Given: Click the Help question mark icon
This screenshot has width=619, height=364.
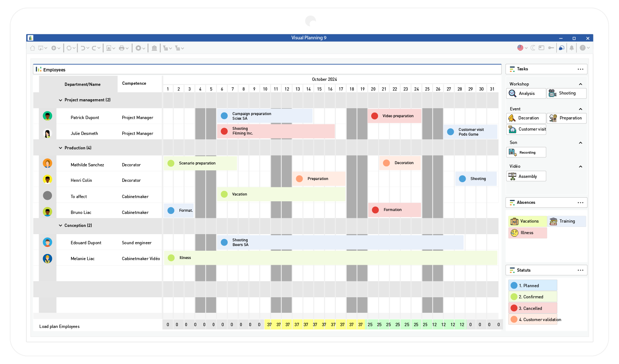Looking at the screenshot, I should (582, 48).
